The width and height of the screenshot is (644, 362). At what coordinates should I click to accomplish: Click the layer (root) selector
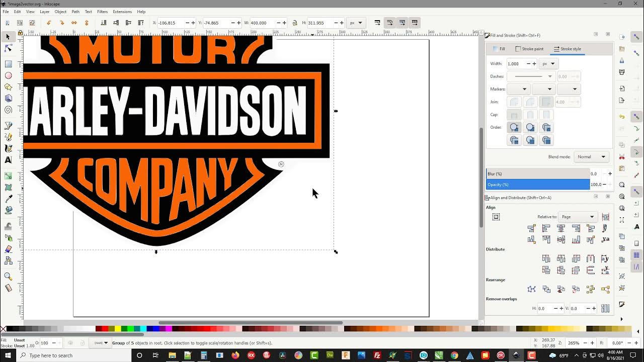(101, 343)
